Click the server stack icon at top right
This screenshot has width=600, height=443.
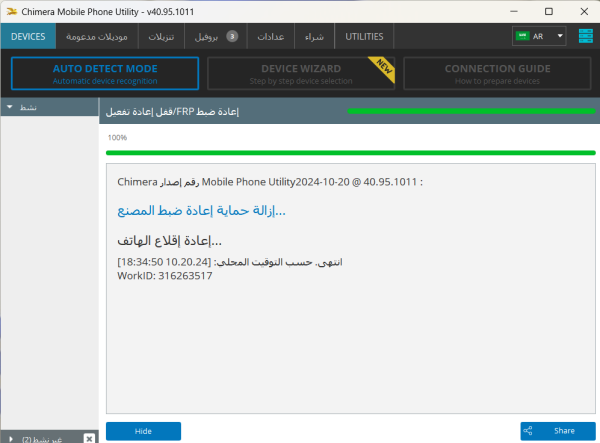(585, 36)
